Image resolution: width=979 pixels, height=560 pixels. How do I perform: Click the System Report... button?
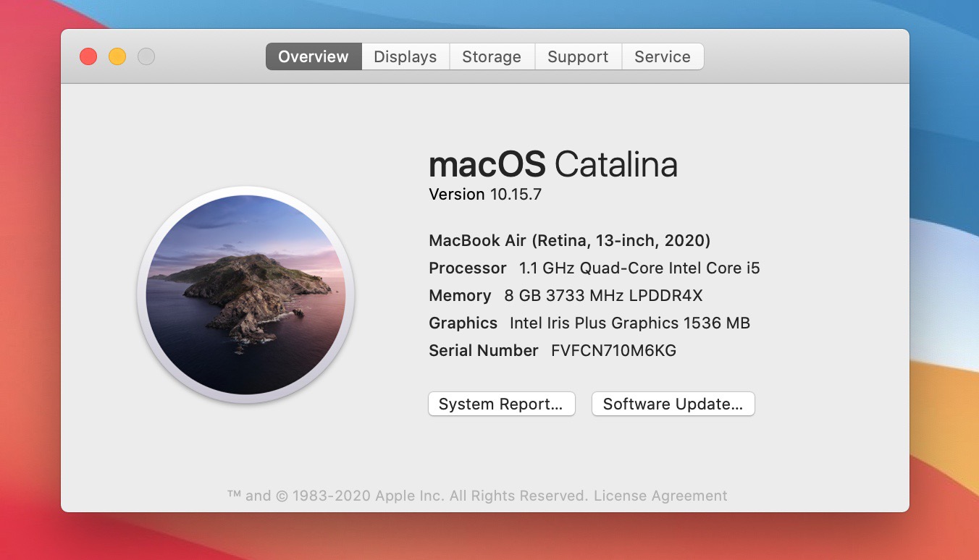(501, 404)
